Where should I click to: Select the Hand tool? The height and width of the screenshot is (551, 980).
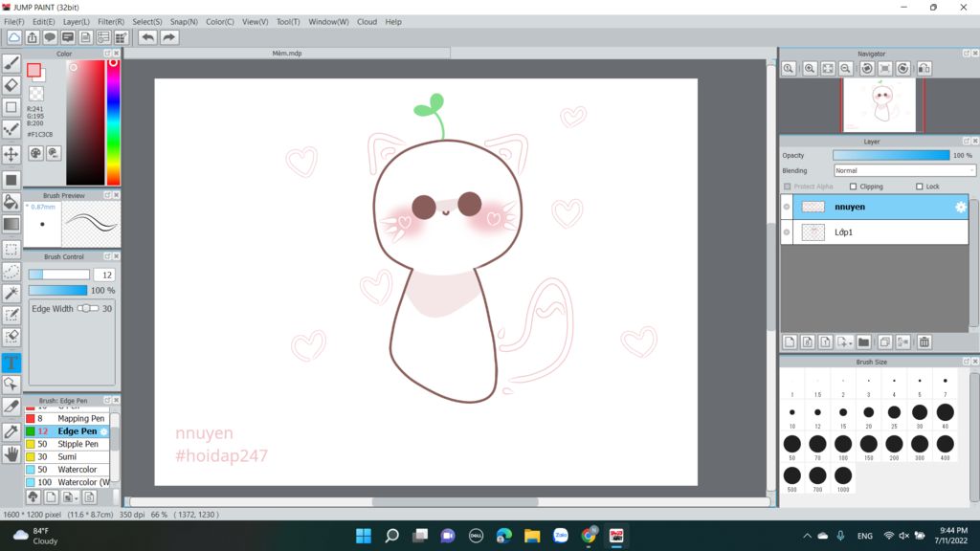[11, 454]
